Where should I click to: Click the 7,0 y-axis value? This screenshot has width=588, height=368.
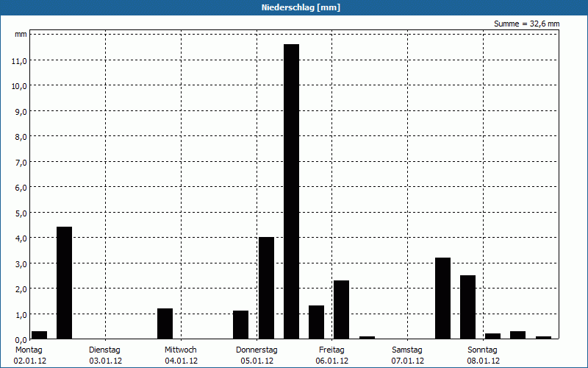coord(21,162)
